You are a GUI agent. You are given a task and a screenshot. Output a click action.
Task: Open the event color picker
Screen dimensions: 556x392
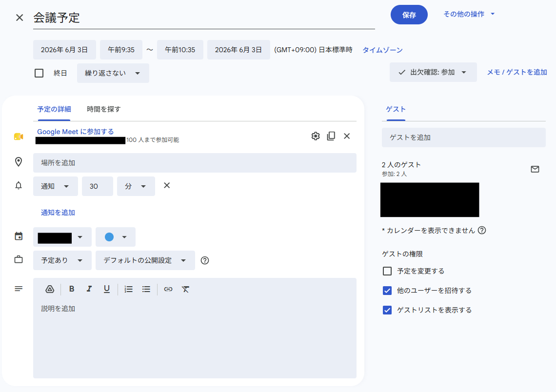coord(116,237)
